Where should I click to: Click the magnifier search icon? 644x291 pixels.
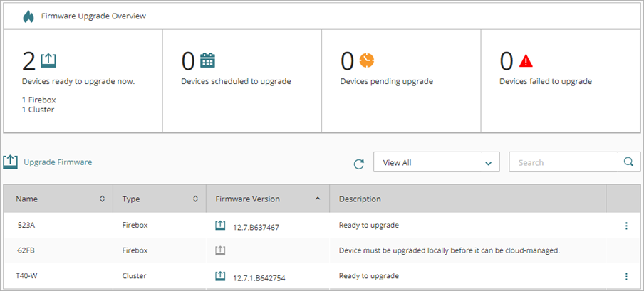(x=628, y=162)
